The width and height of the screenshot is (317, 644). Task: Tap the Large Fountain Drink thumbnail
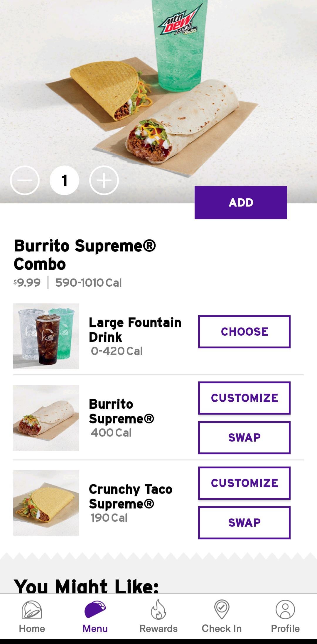(46, 336)
